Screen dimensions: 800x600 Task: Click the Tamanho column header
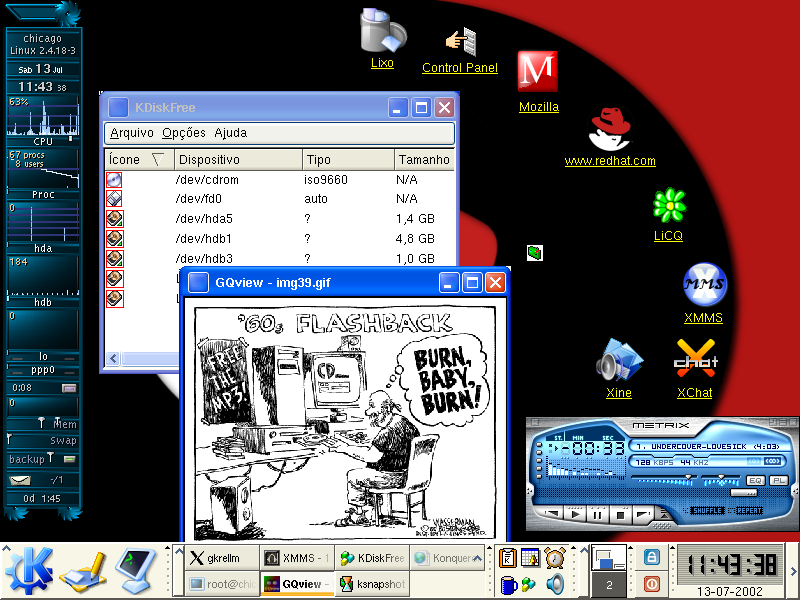pyautogui.click(x=424, y=160)
